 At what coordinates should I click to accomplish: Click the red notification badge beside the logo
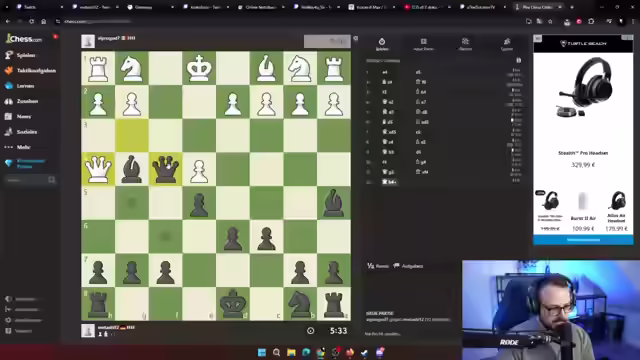click(55, 37)
